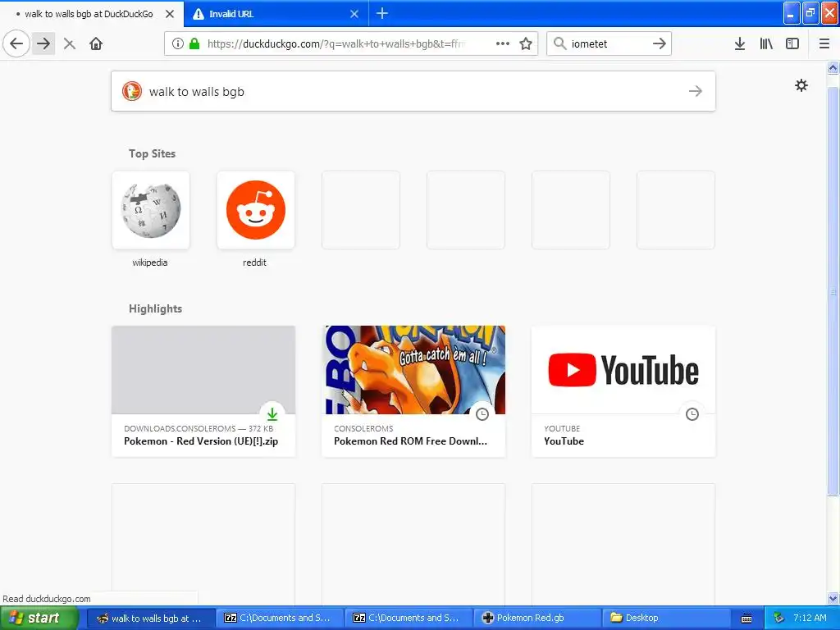Click the history clock on the YouTube card
Image resolution: width=840 pixels, height=630 pixels.
click(692, 414)
